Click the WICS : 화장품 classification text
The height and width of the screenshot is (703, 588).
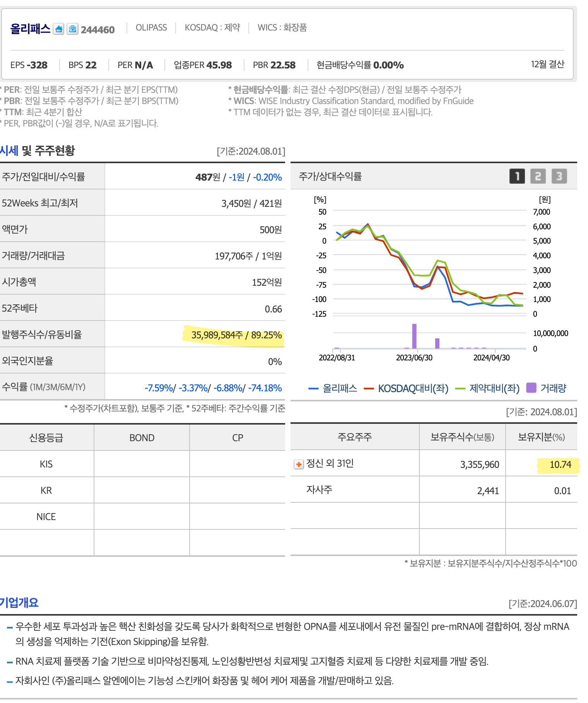[x=282, y=27]
